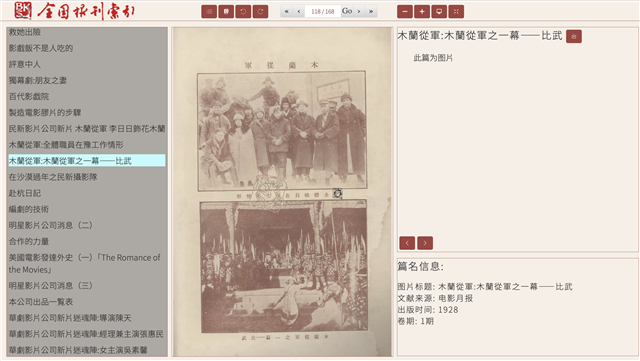640x361 pixels.
Task: Zoom out with the minus button
Action: point(405,11)
